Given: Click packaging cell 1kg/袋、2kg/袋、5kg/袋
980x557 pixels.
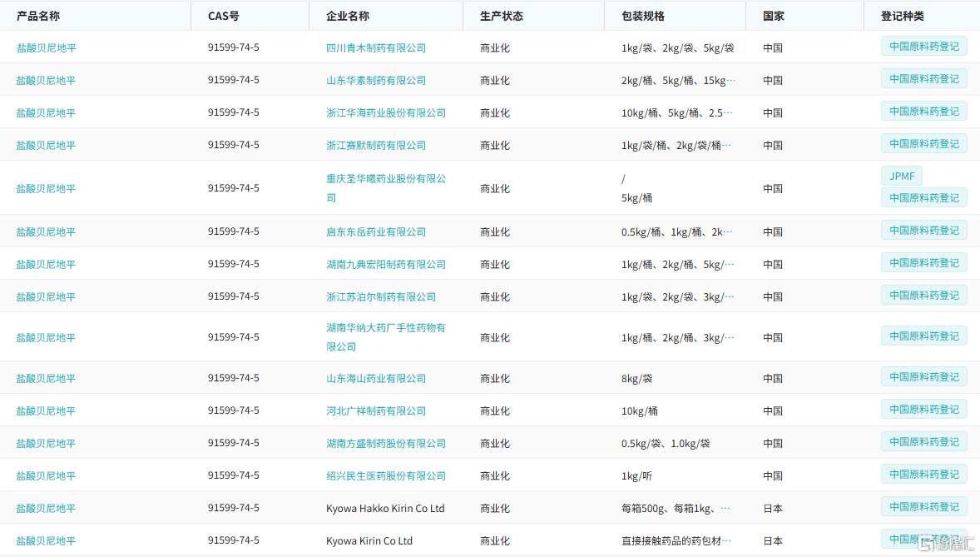Looking at the screenshot, I should 677,48.
